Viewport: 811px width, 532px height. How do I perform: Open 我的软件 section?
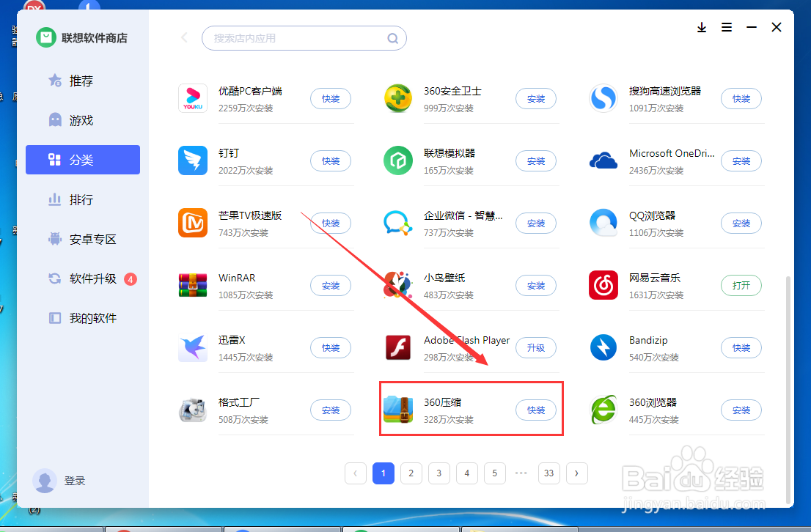pos(83,318)
